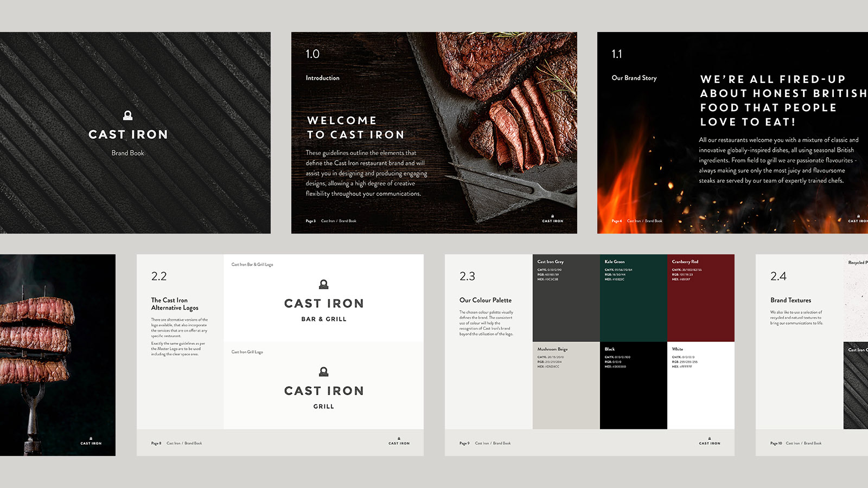Screen dimensions: 868x488
Task: Click the 'Brand Textures' heading
Action: (x=791, y=300)
